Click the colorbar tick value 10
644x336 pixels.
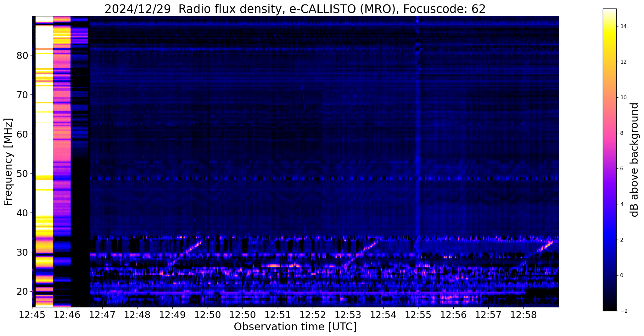point(623,98)
